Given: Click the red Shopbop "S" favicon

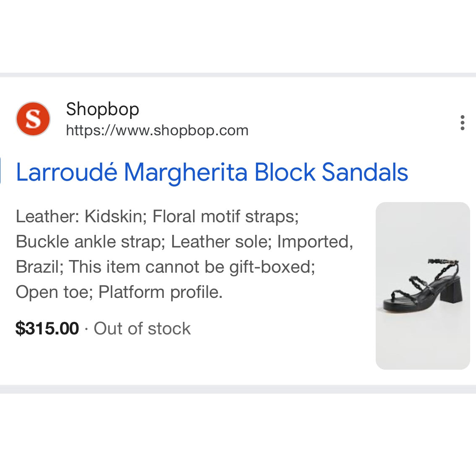Looking at the screenshot, I should click(x=33, y=119).
